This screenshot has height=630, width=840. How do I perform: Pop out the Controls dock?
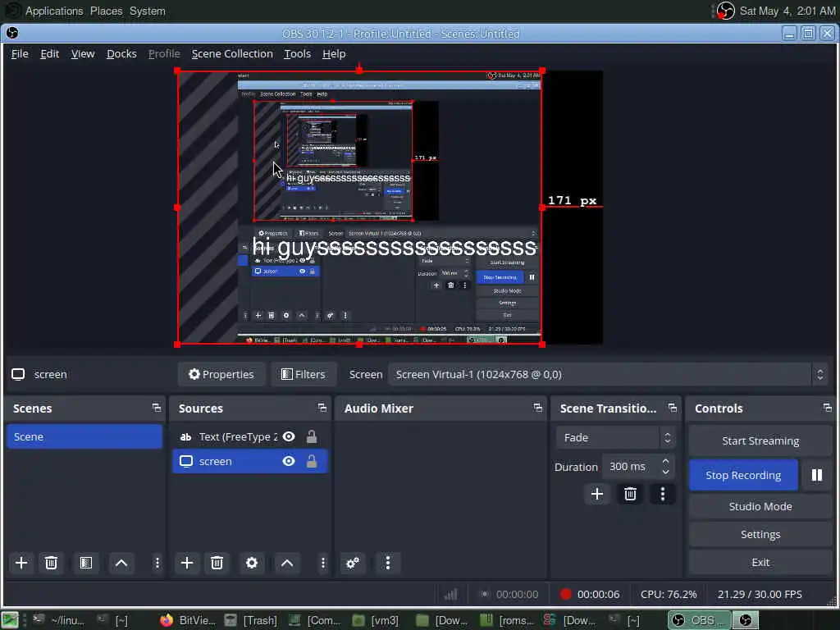pyautogui.click(x=827, y=409)
